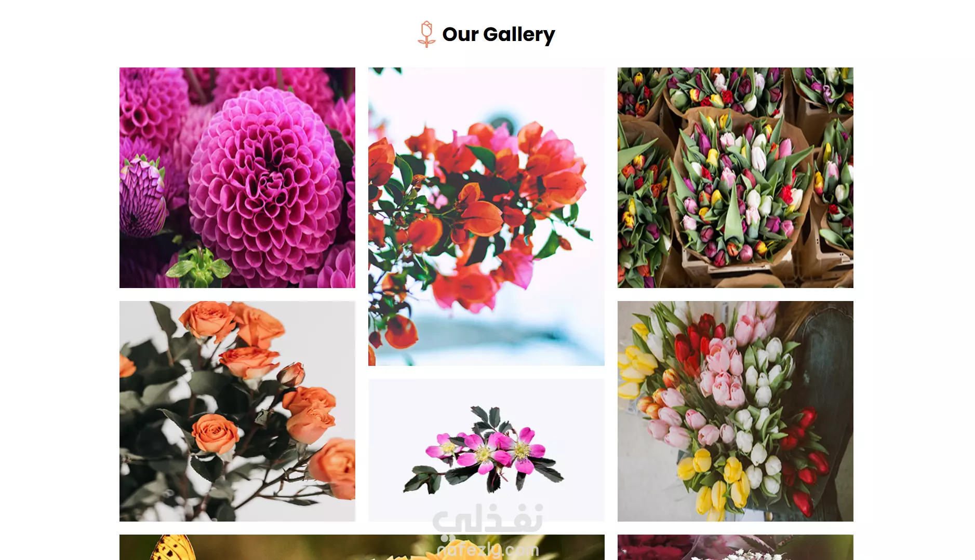The width and height of the screenshot is (975, 560).
Task: Select the Our Gallery heading text
Action: (x=498, y=35)
